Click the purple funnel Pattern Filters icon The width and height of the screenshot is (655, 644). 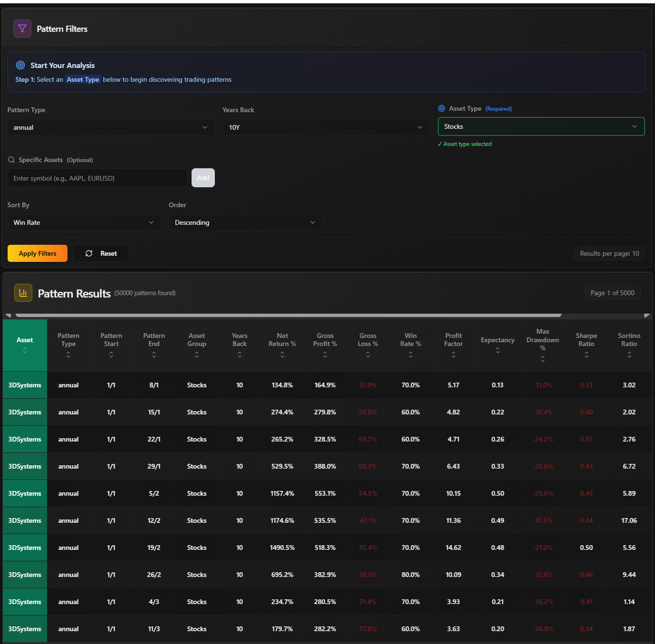coord(22,29)
